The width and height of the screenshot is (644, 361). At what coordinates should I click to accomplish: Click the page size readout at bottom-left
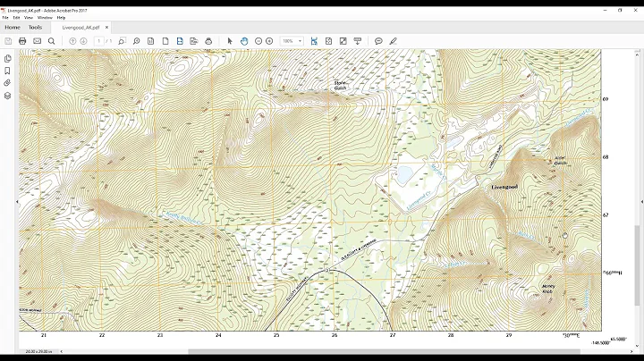coord(38,351)
